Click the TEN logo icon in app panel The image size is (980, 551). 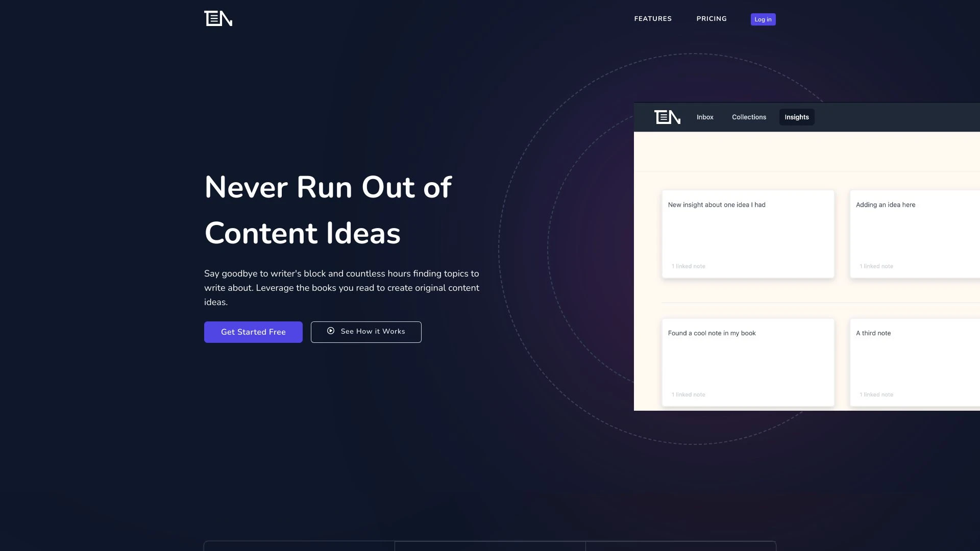point(667,117)
